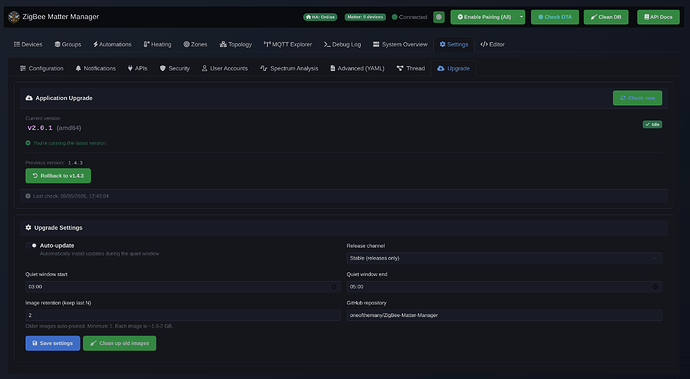Open the Devices tab
The height and width of the screenshot is (379, 690).
(28, 44)
